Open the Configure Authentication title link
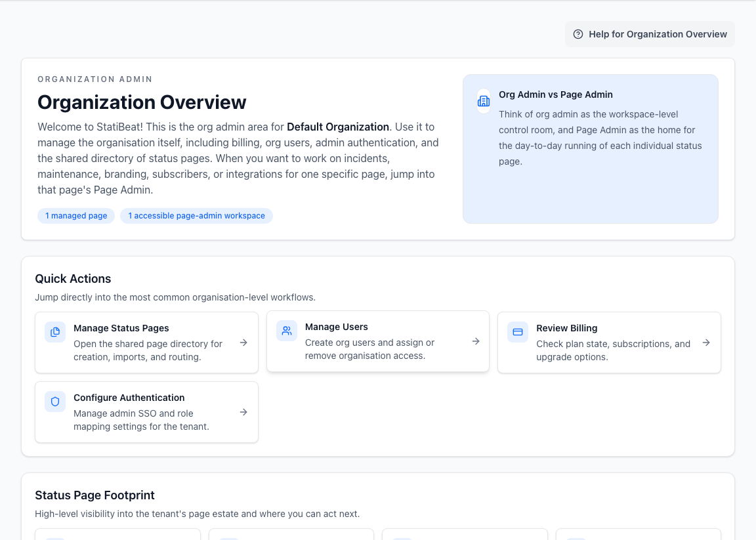 click(129, 398)
